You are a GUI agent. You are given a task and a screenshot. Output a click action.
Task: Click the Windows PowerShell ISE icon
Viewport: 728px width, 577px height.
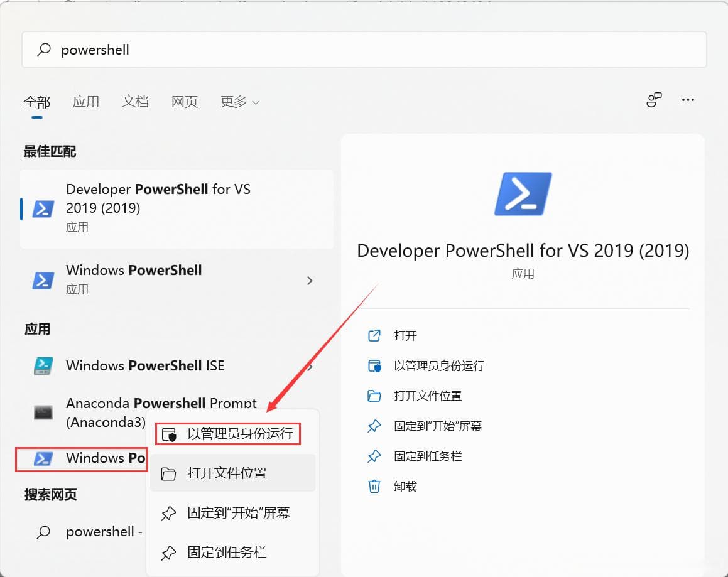point(43,366)
